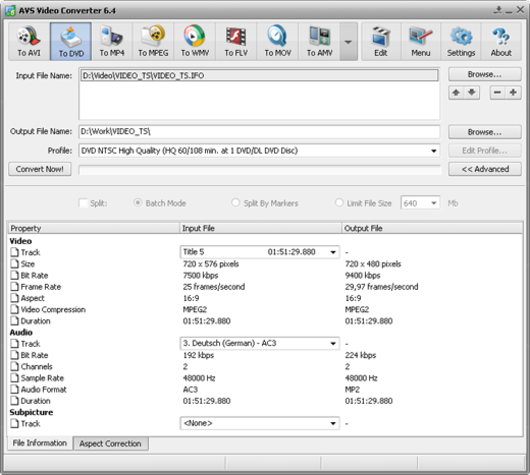Viewport: 530px width, 475px height.
Task: Select the Limit File Size radio button
Action: click(339, 203)
